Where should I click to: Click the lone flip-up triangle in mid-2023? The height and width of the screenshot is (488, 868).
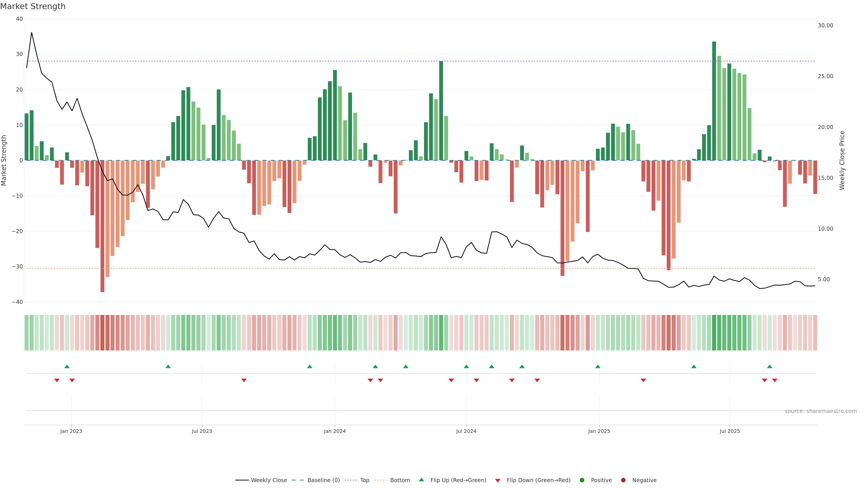click(168, 366)
